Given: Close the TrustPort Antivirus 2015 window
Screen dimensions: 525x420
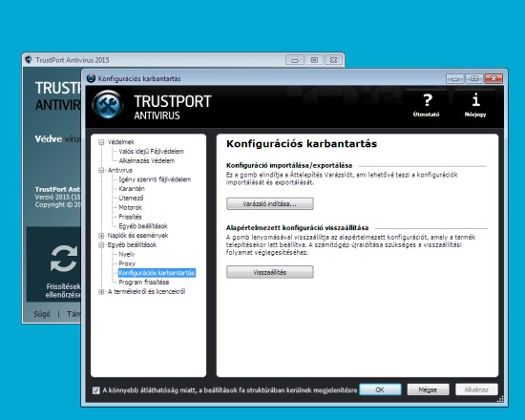Looking at the screenshot, I should coord(333,60).
